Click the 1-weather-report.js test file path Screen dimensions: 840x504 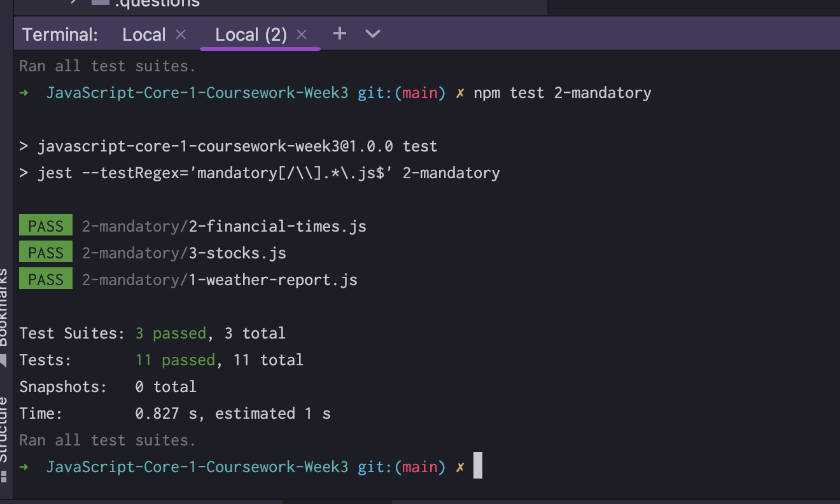point(220,280)
